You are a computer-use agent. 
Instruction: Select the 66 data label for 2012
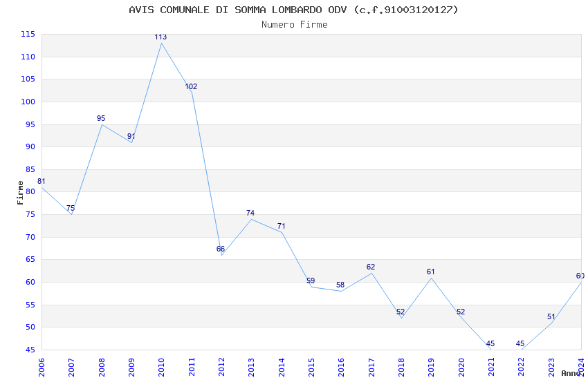pos(221,249)
